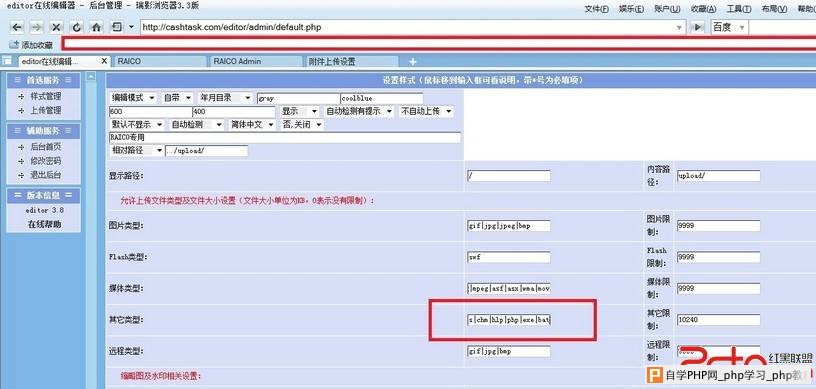Click the 图片类型 field with gif|jpg|jpeg|bmp
This screenshot has height=389, width=816.
point(508,225)
